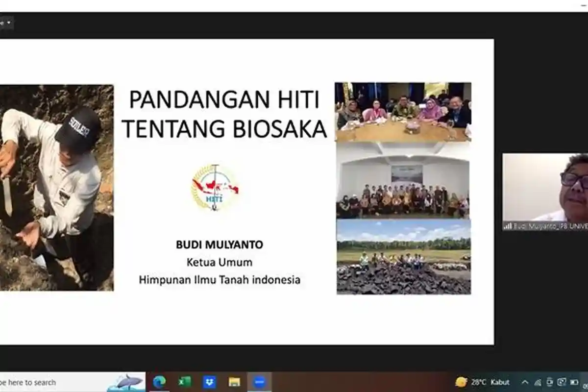Switch to the Zoom meeting via taskbar icon

pos(260,382)
